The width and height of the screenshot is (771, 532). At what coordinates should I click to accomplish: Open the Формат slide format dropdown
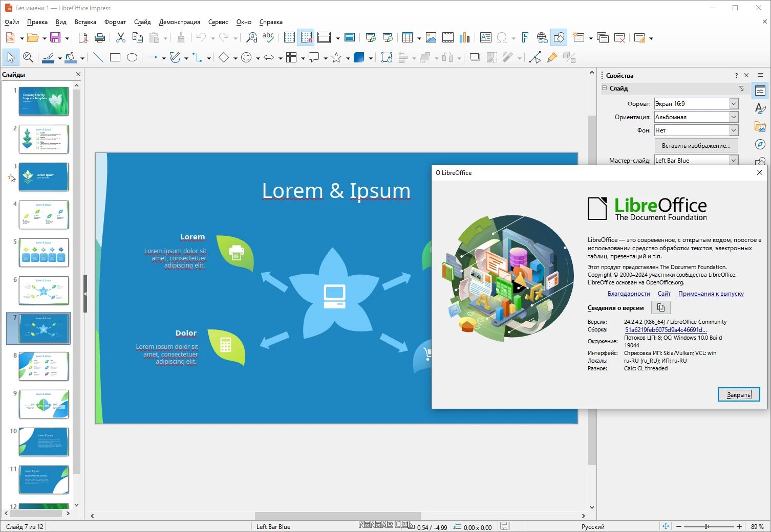click(x=696, y=104)
